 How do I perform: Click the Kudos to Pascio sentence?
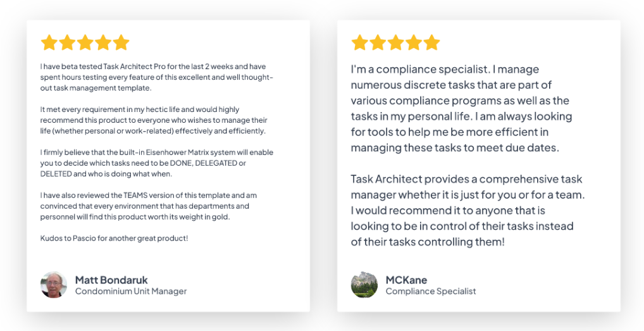[x=114, y=238]
